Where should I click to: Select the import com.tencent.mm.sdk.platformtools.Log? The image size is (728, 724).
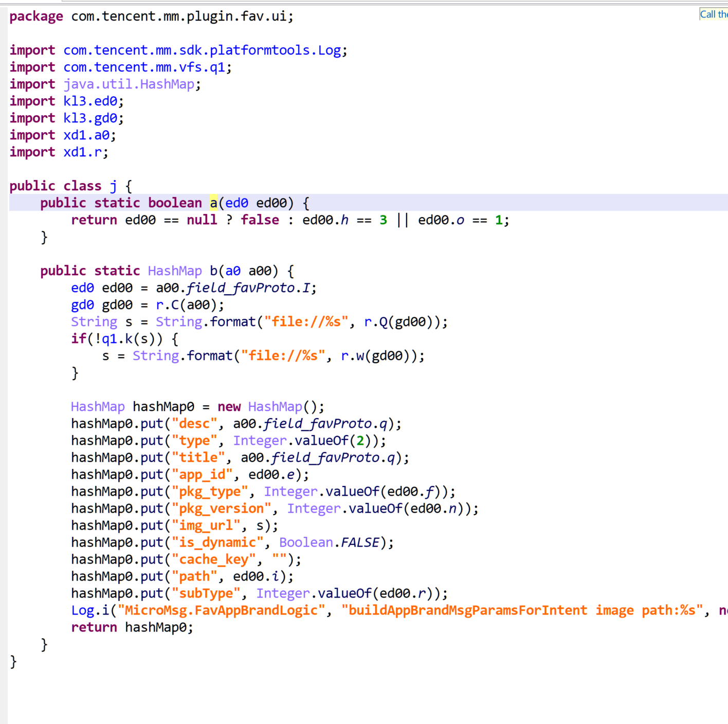202,50
